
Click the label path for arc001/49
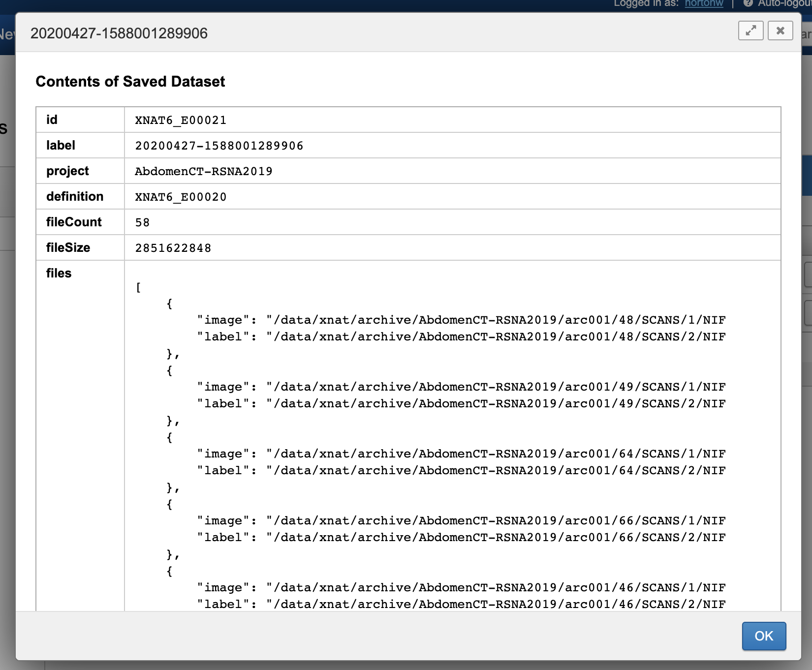point(496,403)
